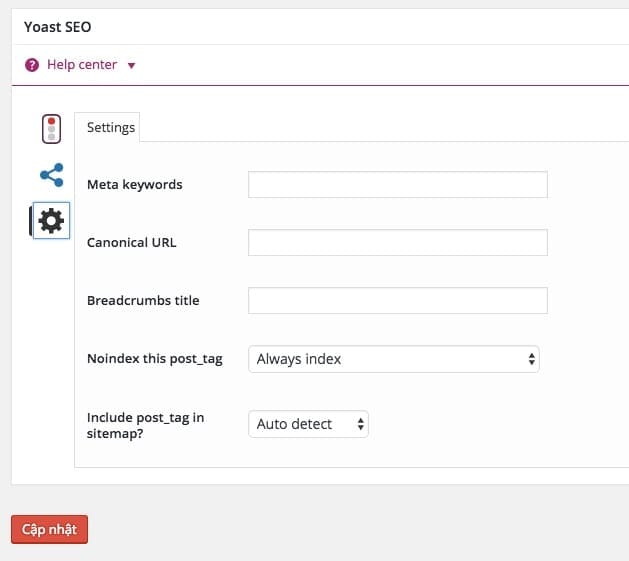Click the Include post_tag in sitemap? label
This screenshot has height=561, width=629.
145,425
